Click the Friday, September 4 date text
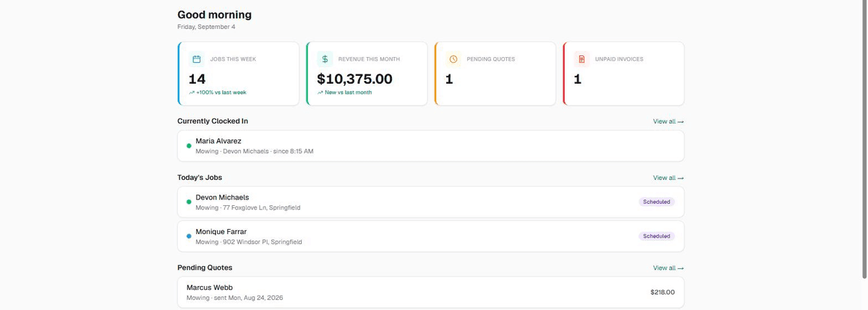Image resolution: width=868 pixels, height=310 pixels. pyautogui.click(x=206, y=27)
